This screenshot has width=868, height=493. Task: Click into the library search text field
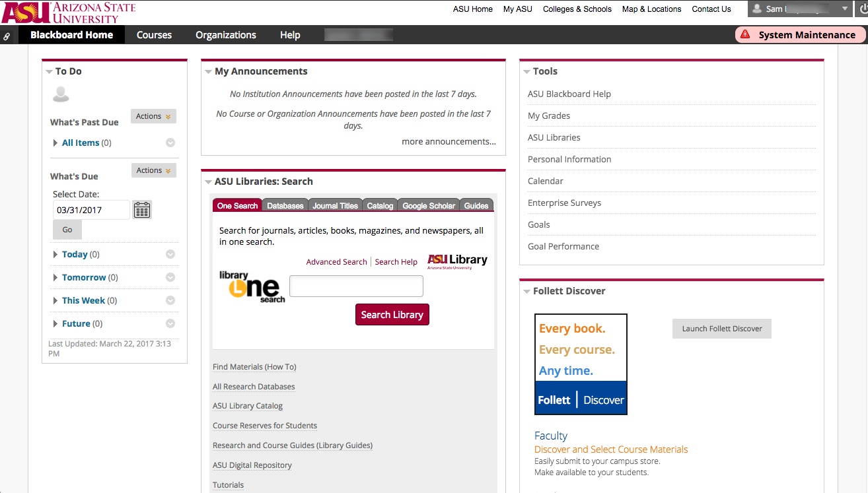coord(356,286)
